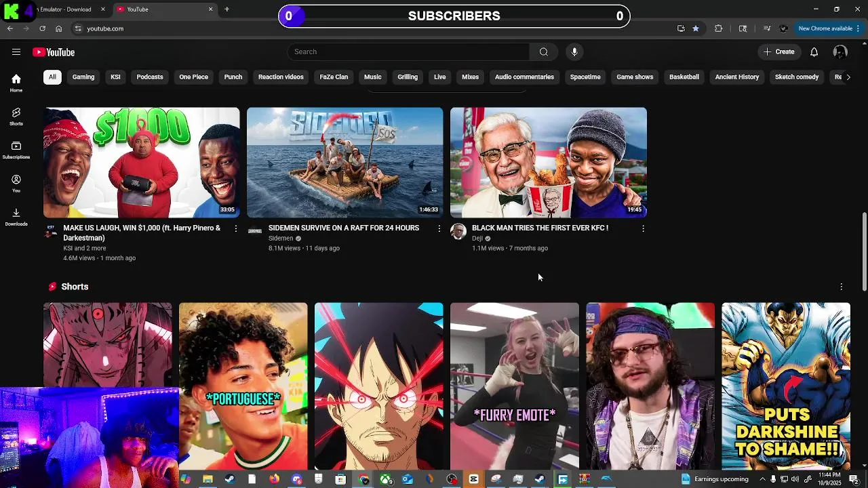
Task: Open 'SIDEMEN SURVIVE ON A RAFT' title
Action: point(344,228)
